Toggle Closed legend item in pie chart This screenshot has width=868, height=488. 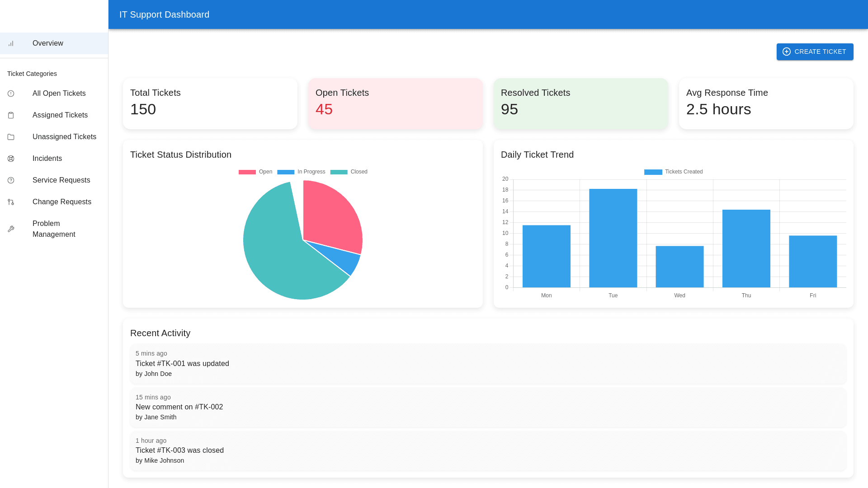click(x=349, y=172)
